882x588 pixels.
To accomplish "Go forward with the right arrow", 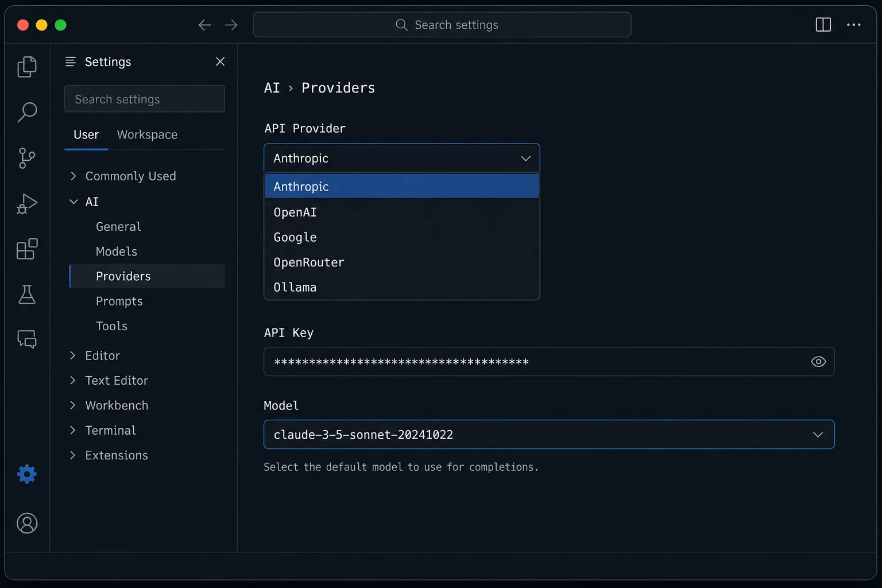I will tap(231, 25).
